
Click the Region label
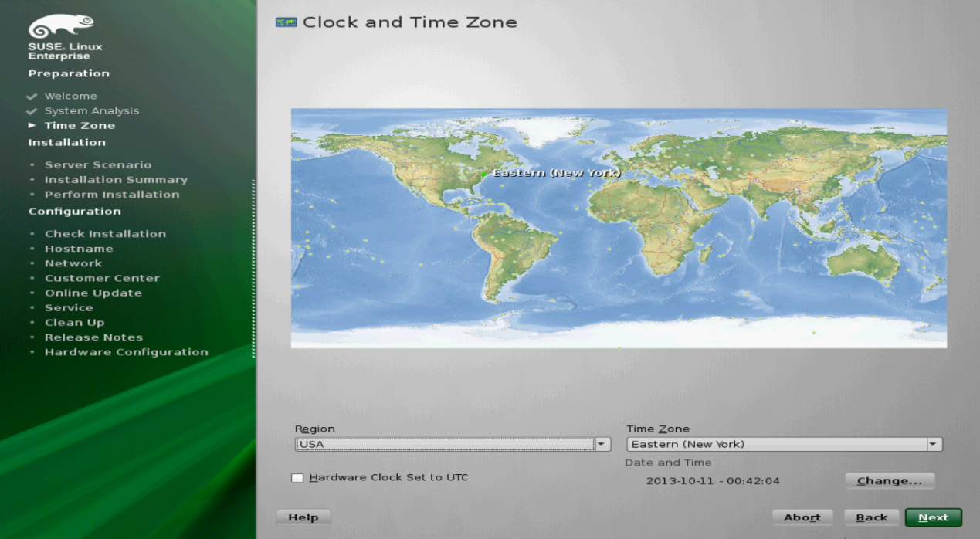315,429
